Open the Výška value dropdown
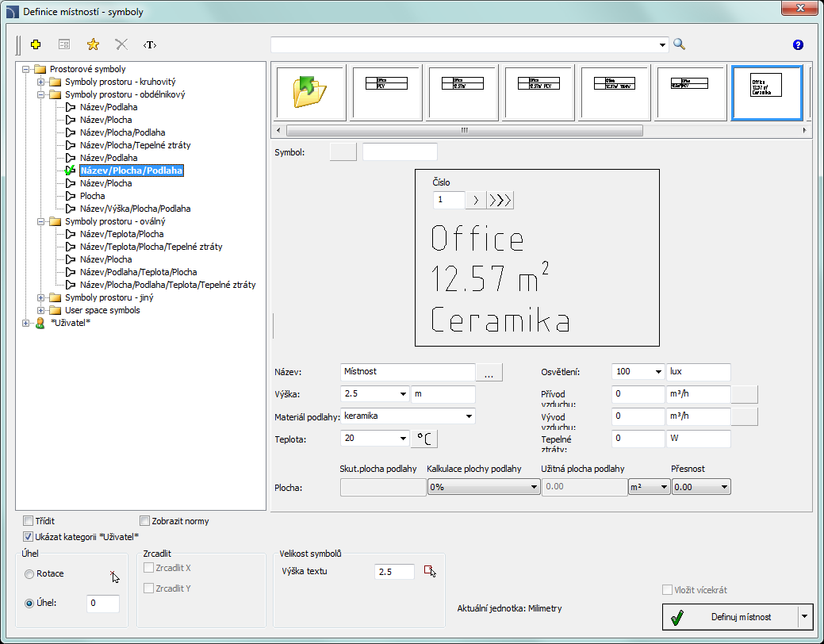 point(403,393)
